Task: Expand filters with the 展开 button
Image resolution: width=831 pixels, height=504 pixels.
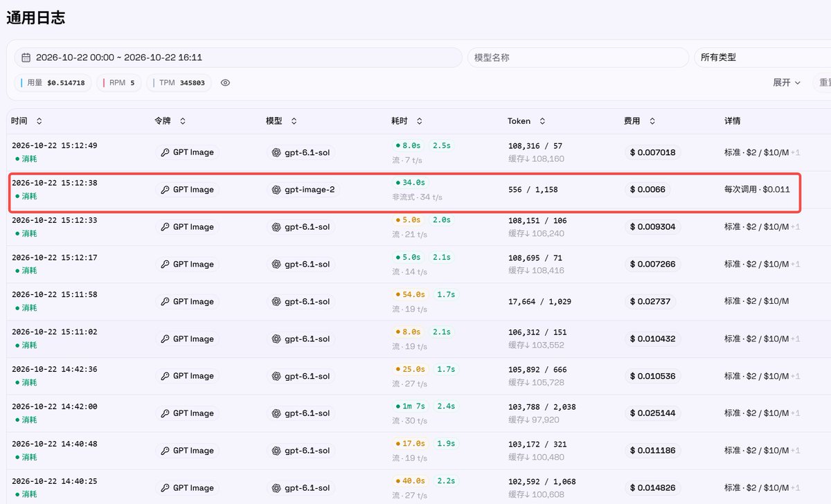Action: [787, 82]
